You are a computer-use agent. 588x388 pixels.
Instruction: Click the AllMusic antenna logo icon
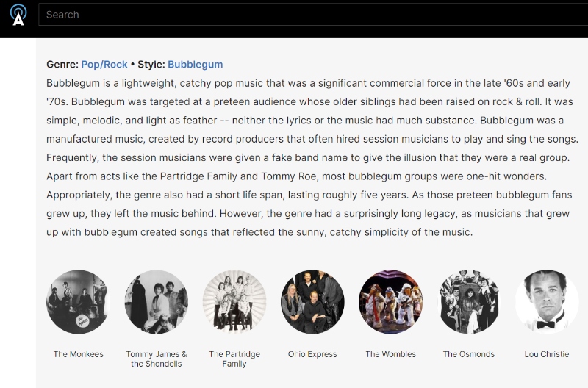(18, 15)
